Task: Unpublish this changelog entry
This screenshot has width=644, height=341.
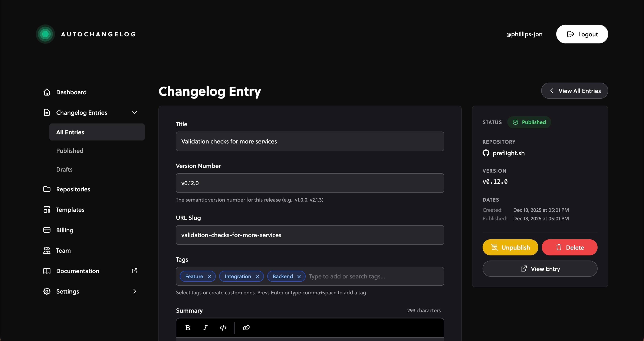Action: click(510, 247)
